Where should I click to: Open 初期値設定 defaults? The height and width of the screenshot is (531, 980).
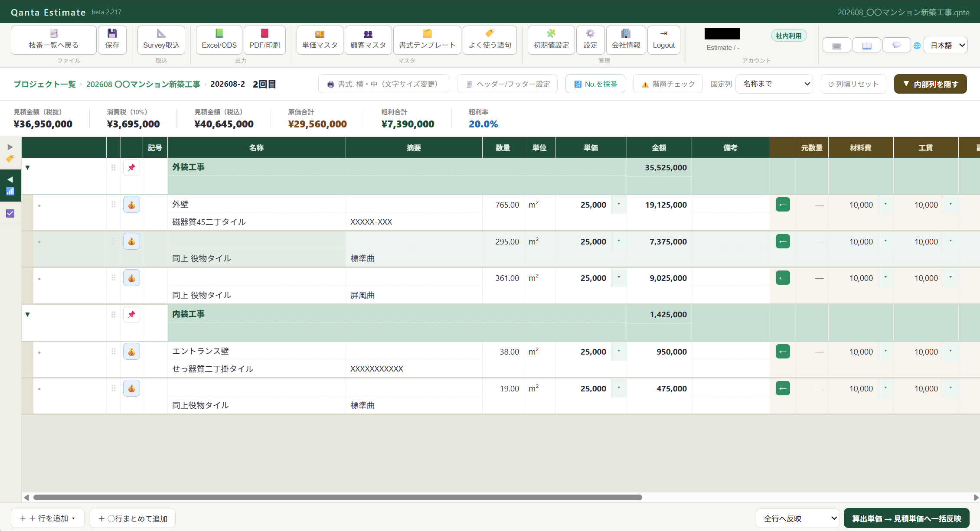point(551,40)
